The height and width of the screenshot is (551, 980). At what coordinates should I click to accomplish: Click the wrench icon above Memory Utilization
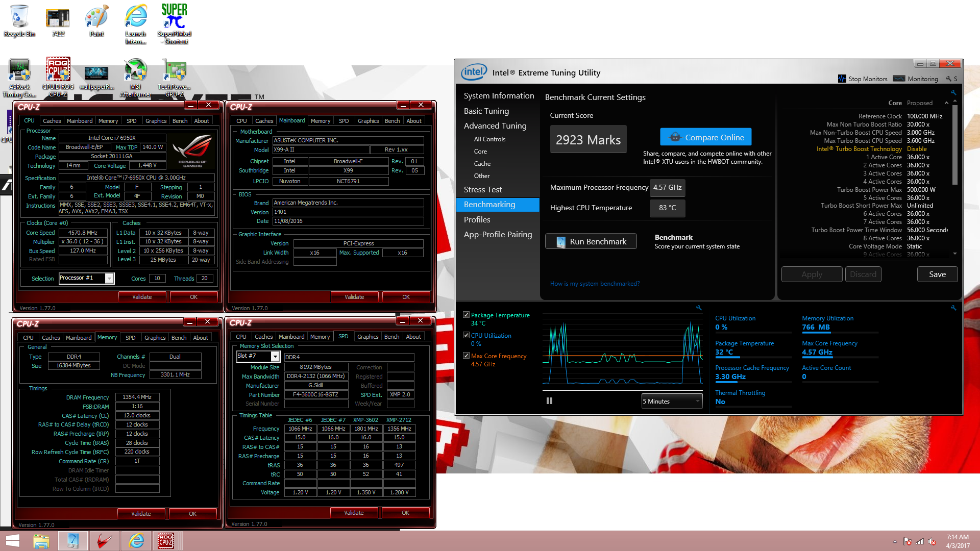[953, 308]
